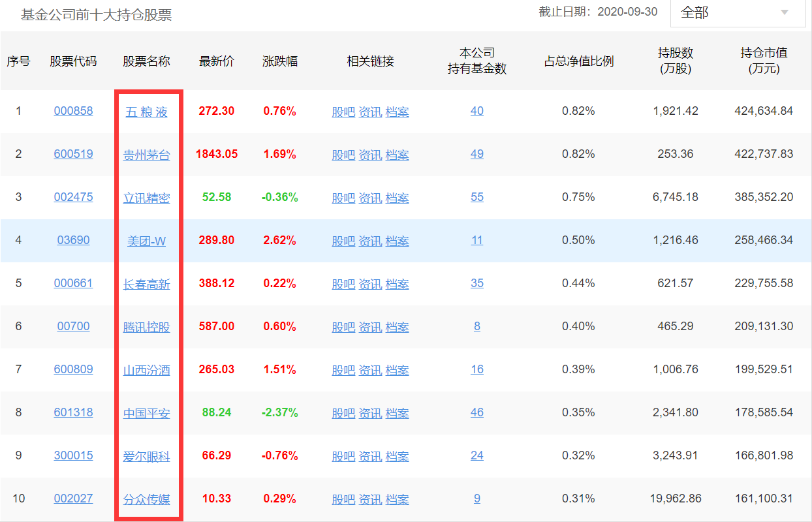Open 档案 link in 五粮液 row
Image resolution: width=812 pixels, height=522 pixels.
397,112
